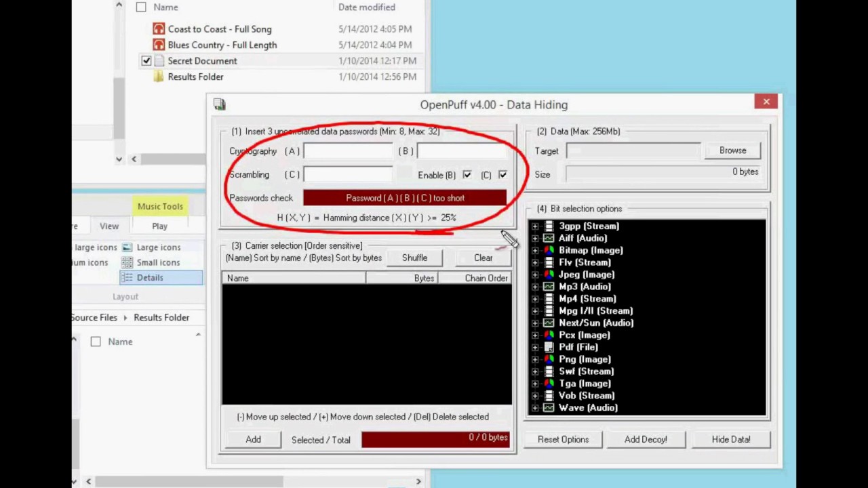Click the Hide Data! button
868x488 pixels.
click(731, 439)
